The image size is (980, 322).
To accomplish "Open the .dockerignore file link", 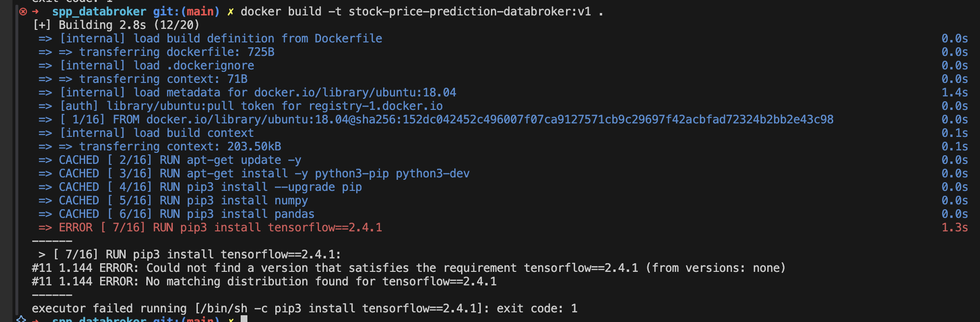I will [210, 66].
